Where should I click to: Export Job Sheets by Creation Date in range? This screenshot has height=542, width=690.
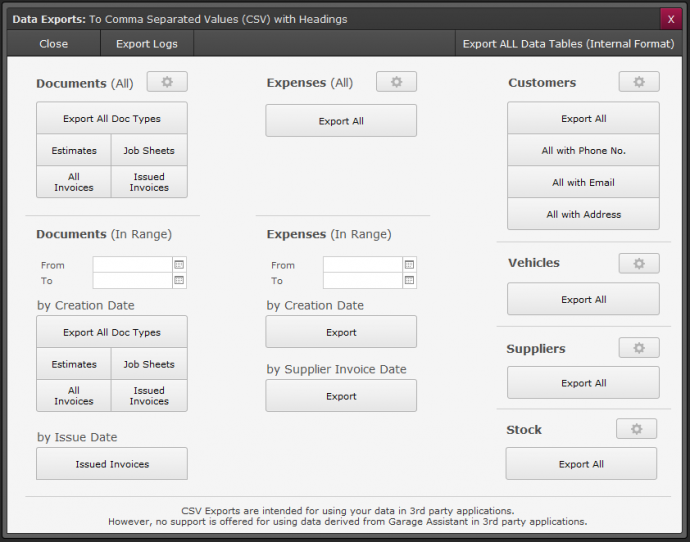pyautogui.click(x=149, y=364)
